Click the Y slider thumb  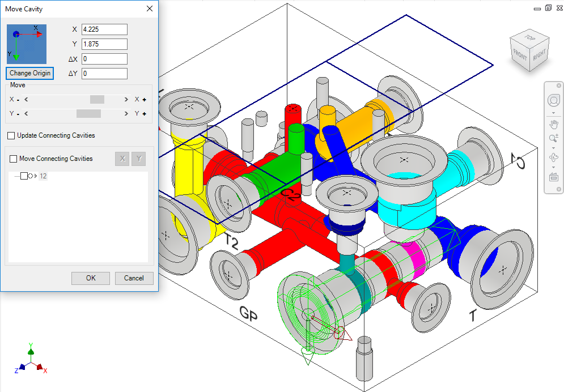88,113
